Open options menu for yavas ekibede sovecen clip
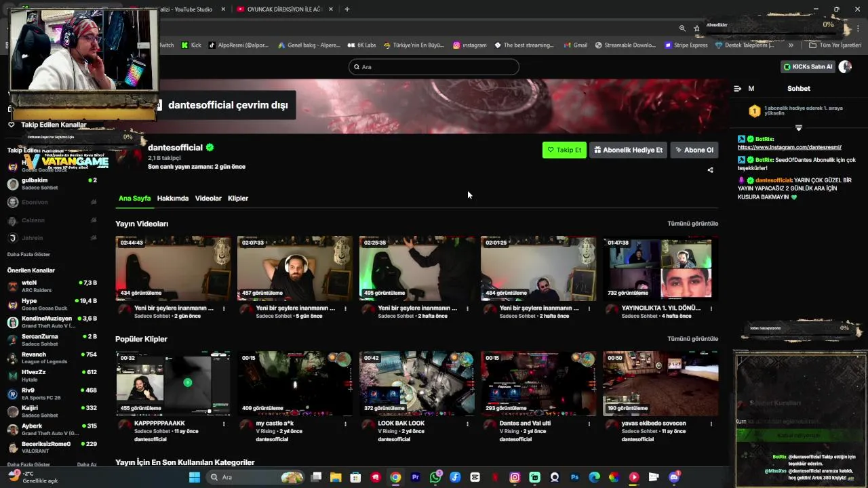The image size is (868, 488). [x=711, y=424]
